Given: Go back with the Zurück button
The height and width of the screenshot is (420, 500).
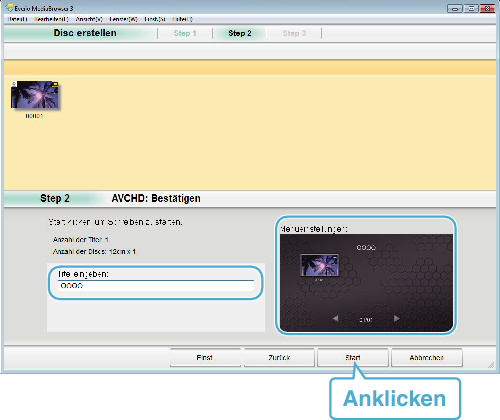Looking at the screenshot, I should click(279, 358).
